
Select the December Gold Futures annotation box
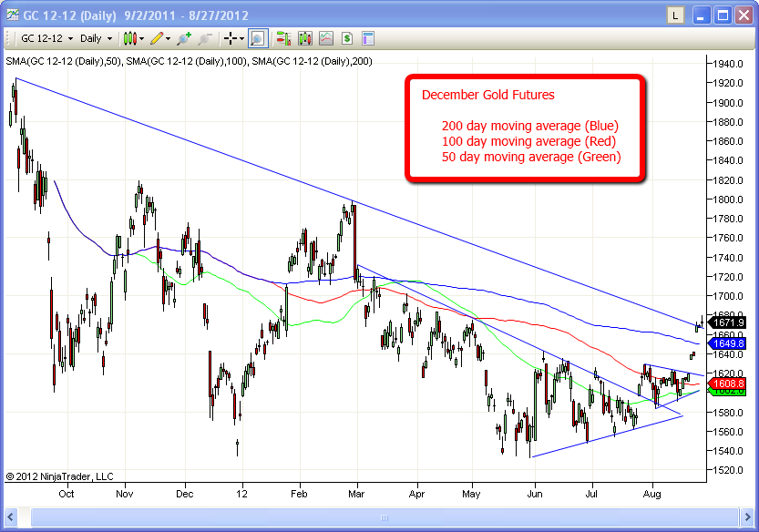pyautogui.click(x=526, y=128)
